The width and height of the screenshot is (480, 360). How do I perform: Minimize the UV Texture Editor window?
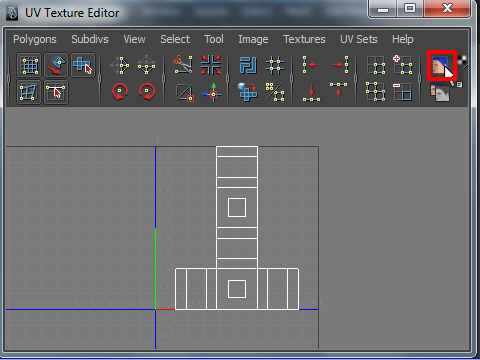pos(383,9)
